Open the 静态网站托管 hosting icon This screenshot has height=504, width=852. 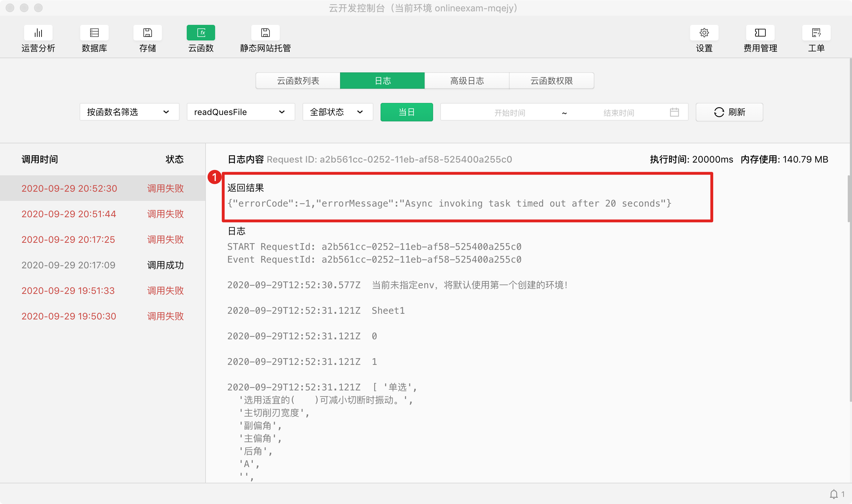pyautogui.click(x=266, y=33)
